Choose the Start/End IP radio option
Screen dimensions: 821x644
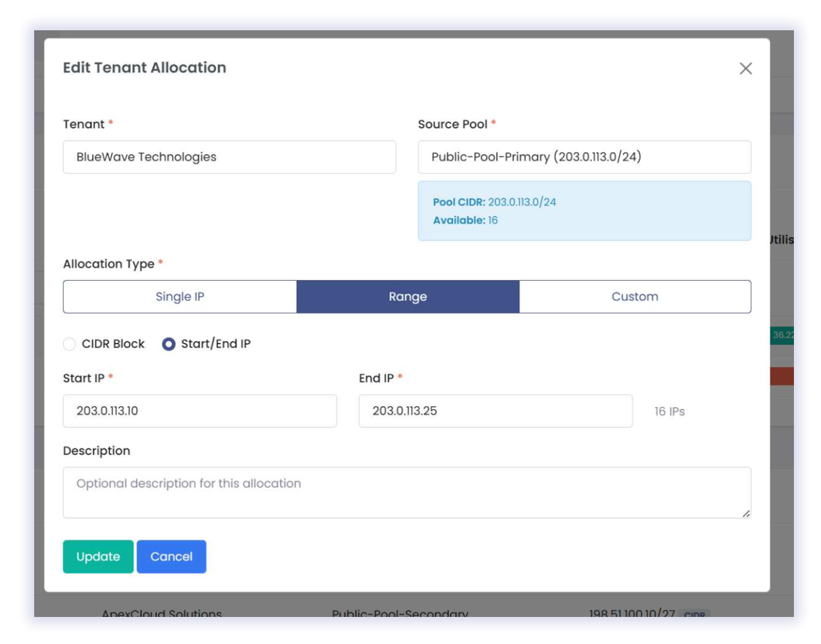(x=169, y=344)
